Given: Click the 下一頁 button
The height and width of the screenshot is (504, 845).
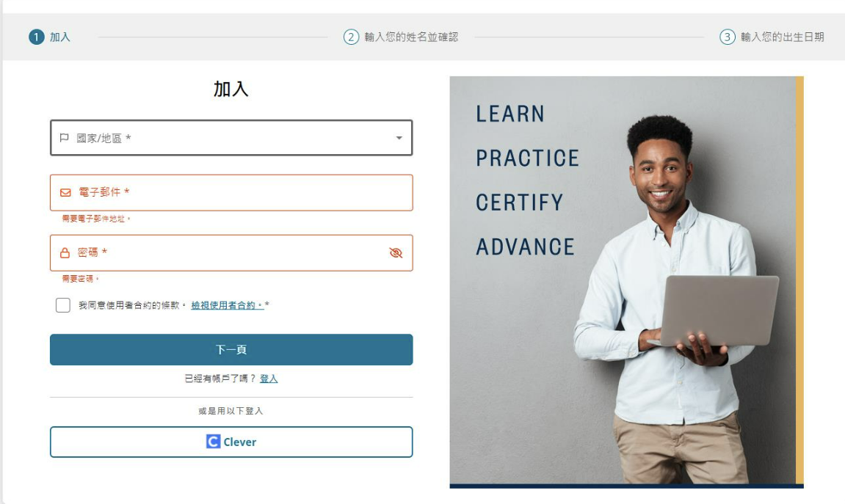Looking at the screenshot, I should [x=231, y=349].
